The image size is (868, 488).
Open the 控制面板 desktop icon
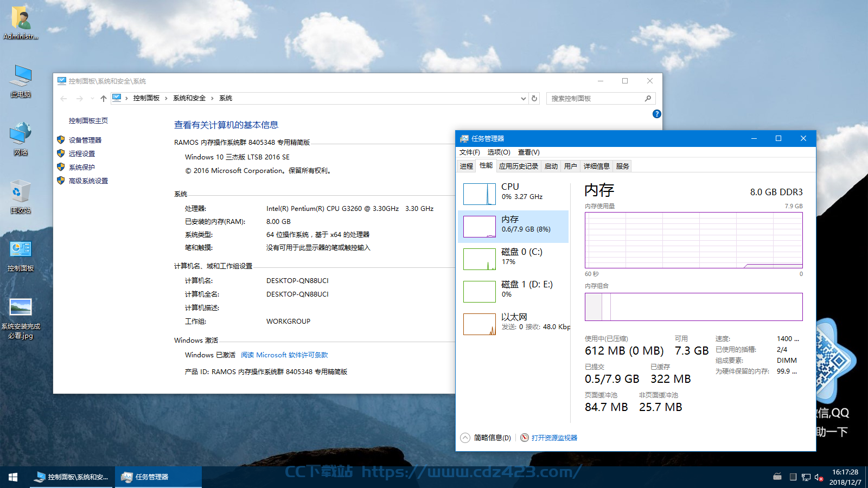click(x=21, y=256)
